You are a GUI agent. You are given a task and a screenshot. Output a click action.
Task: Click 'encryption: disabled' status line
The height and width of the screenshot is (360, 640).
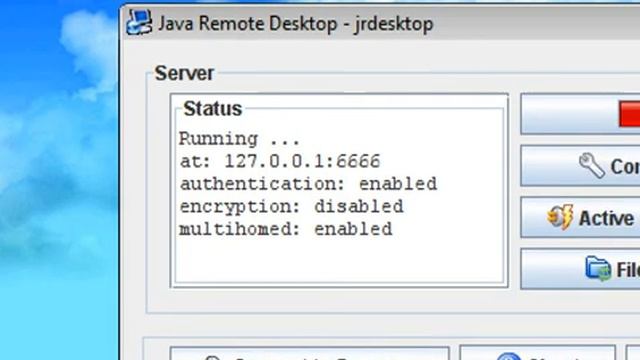click(x=291, y=207)
